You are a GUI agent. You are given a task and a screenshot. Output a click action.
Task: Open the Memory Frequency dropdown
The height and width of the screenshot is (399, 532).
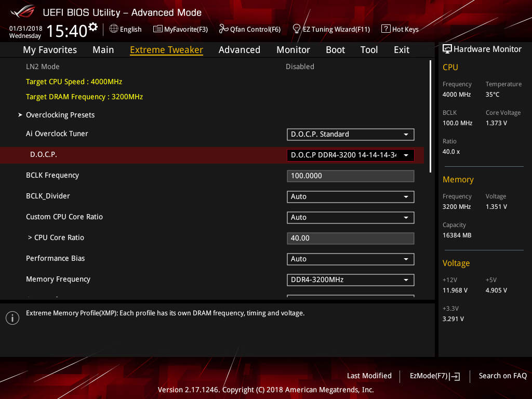pyautogui.click(x=351, y=280)
